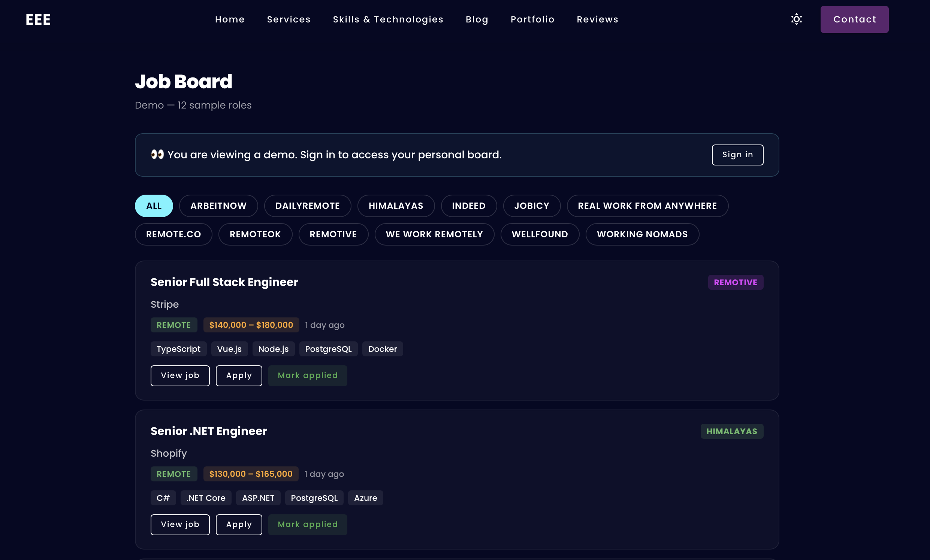Open the Services nav menu item
The image size is (930, 560).
[x=289, y=19]
